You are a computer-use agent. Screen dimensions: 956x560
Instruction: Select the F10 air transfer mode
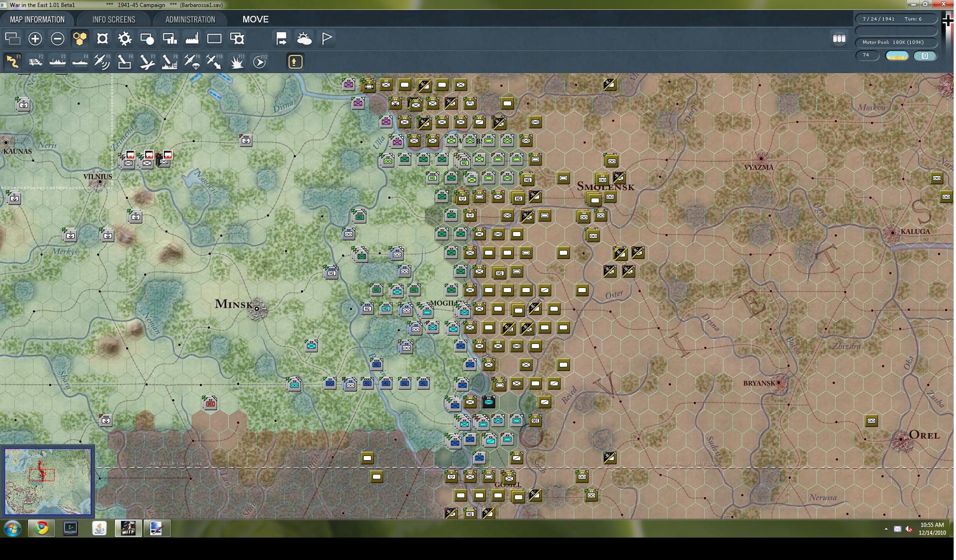coord(214,62)
